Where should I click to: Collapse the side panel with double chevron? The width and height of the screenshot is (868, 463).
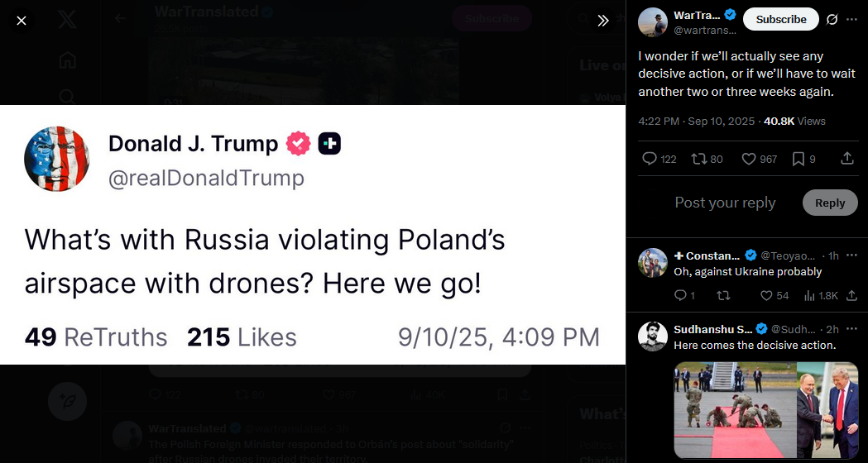[x=603, y=20]
